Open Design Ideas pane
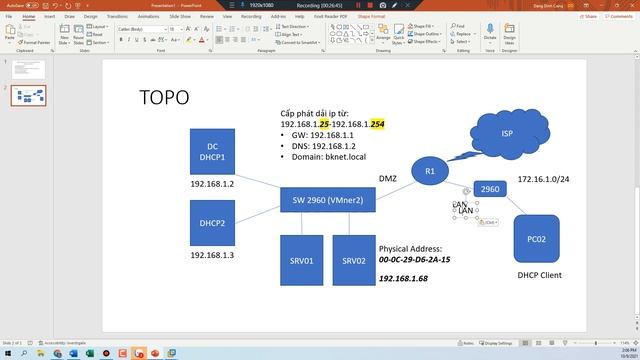 tap(509, 34)
